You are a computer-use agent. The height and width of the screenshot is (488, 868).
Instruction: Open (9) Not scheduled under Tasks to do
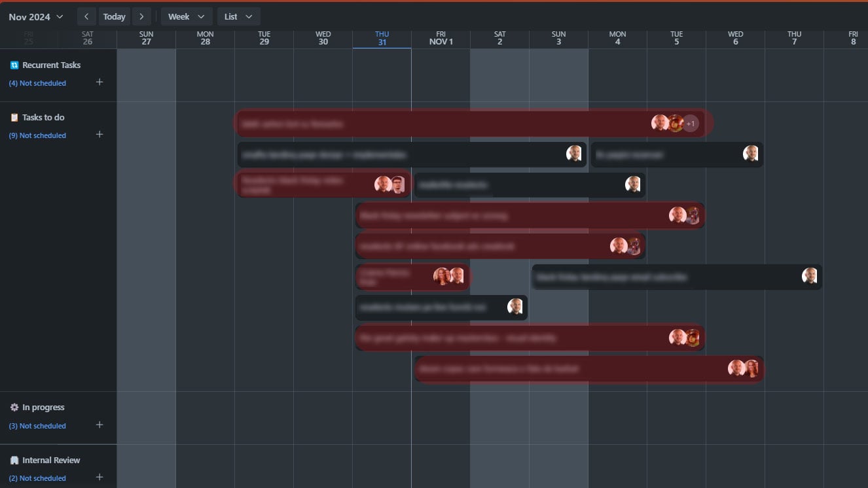click(37, 135)
